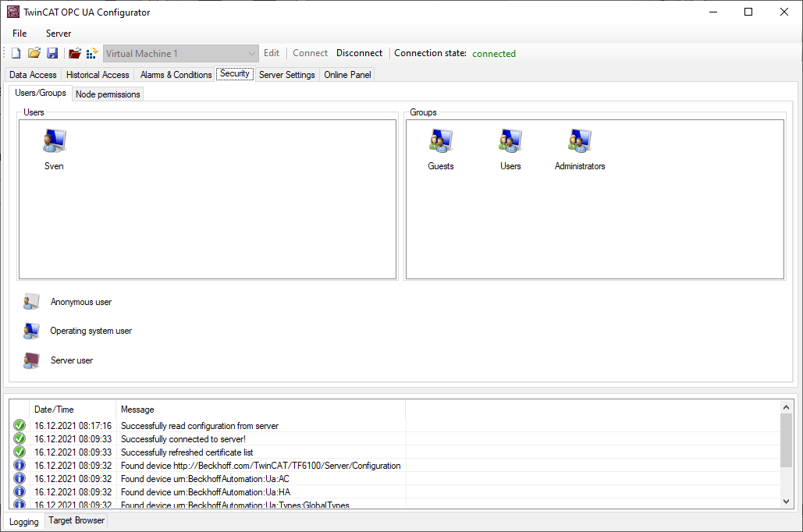This screenshot has width=803, height=532.
Task: Click success icon beside 'Successfully connected to server!'
Action: [x=20, y=439]
